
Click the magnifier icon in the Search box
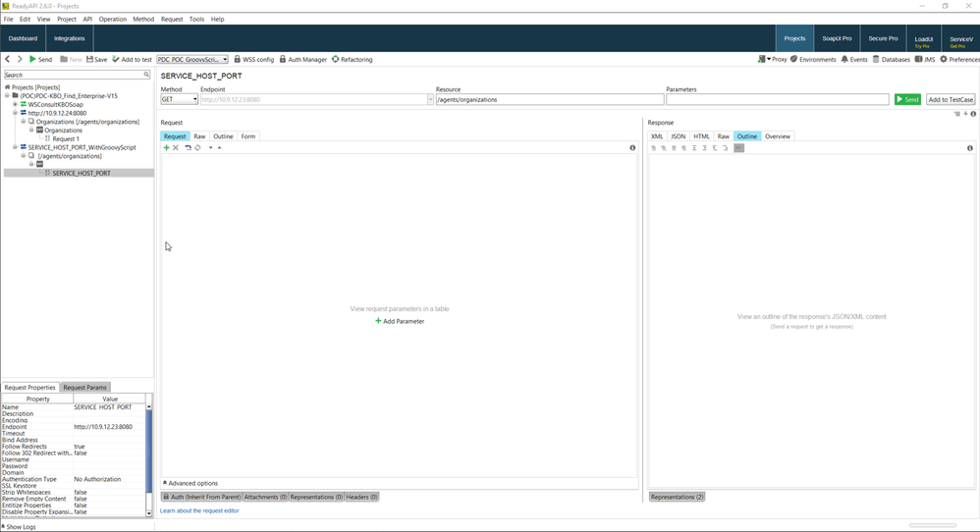[146, 75]
